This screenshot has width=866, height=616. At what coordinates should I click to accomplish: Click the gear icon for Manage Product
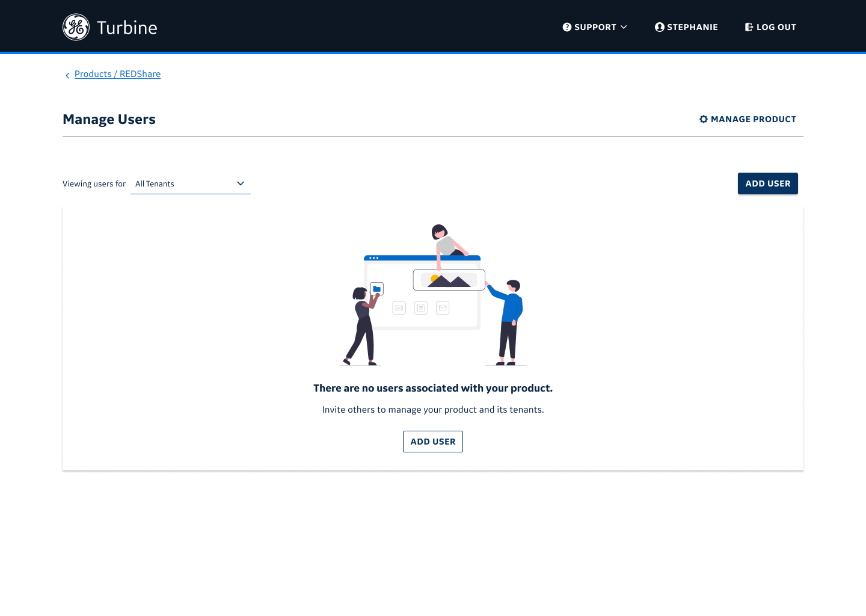coord(703,119)
